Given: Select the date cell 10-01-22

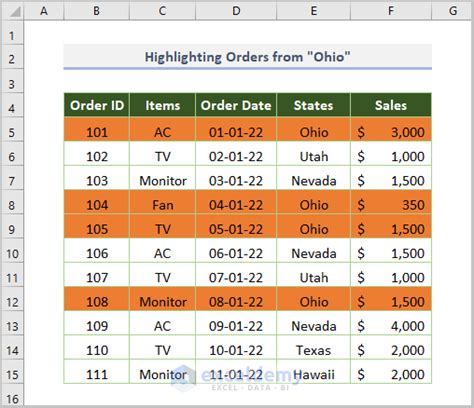Looking at the screenshot, I should pos(236,347).
